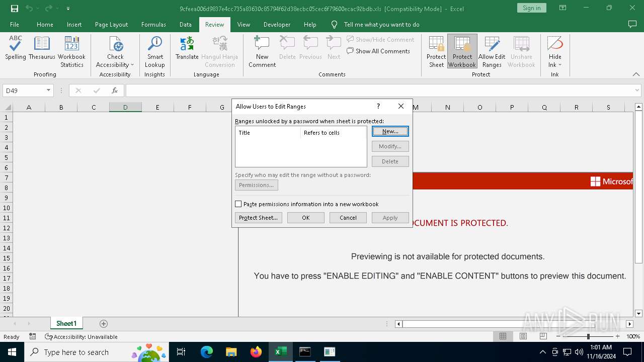Expand the Name Box dropdown
The height and width of the screenshot is (362, 644).
click(x=48, y=90)
